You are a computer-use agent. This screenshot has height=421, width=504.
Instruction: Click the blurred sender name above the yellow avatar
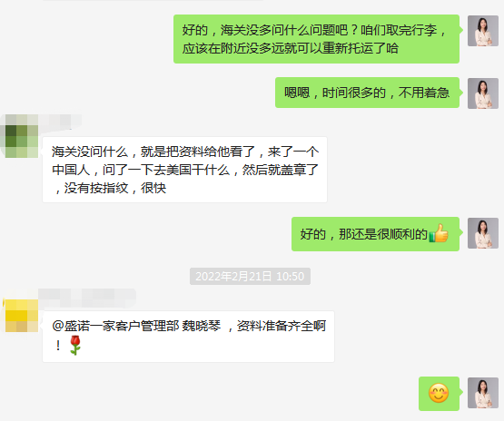[87, 297]
